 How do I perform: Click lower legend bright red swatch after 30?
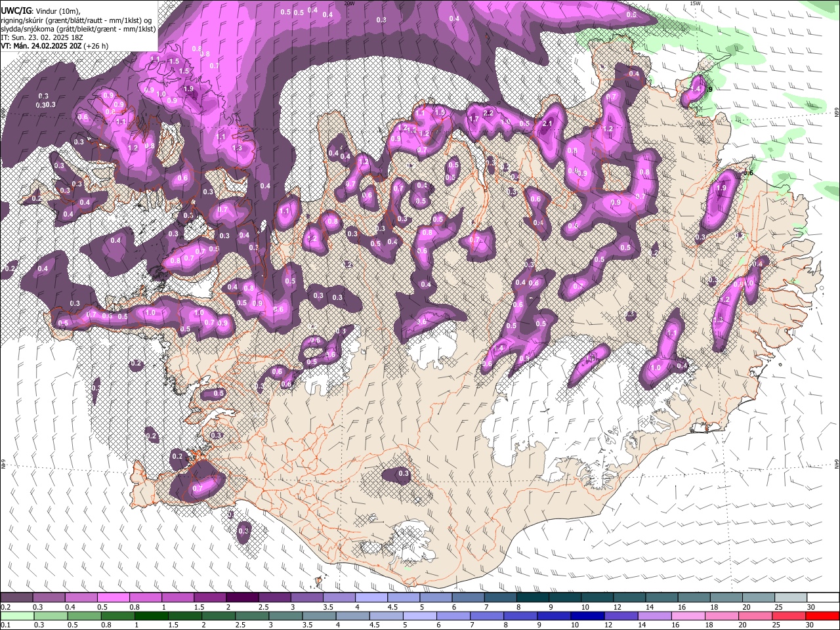pos(821,616)
